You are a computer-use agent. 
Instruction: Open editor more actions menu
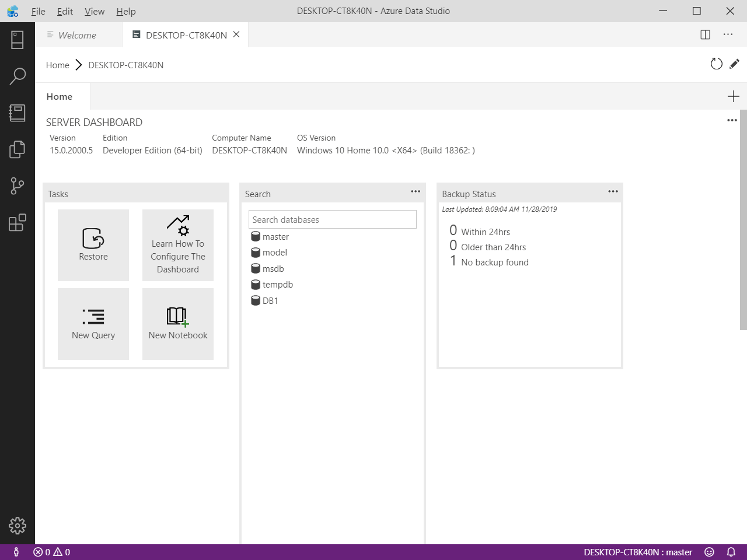pyautogui.click(x=728, y=34)
